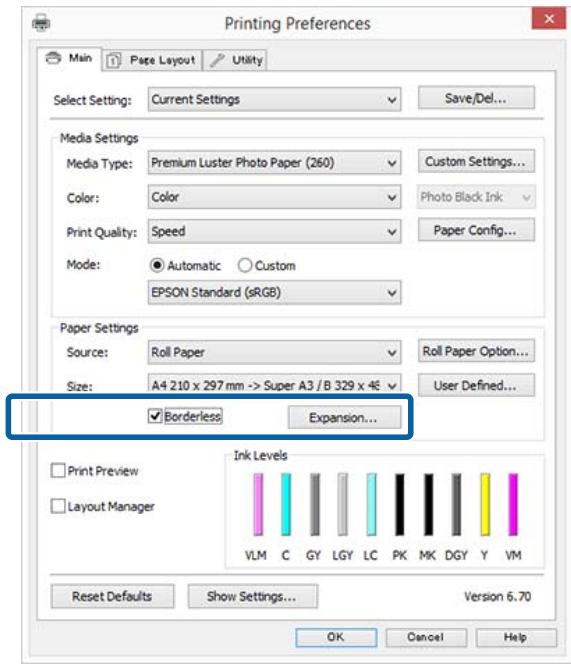Screen dimensions: 571x665
Task: Click the VLM ink level bar
Action: click(x=258, y=505)
